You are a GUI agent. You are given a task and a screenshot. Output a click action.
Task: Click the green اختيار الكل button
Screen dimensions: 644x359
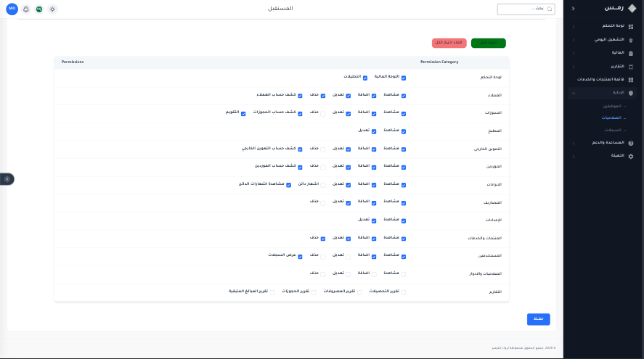489,43
